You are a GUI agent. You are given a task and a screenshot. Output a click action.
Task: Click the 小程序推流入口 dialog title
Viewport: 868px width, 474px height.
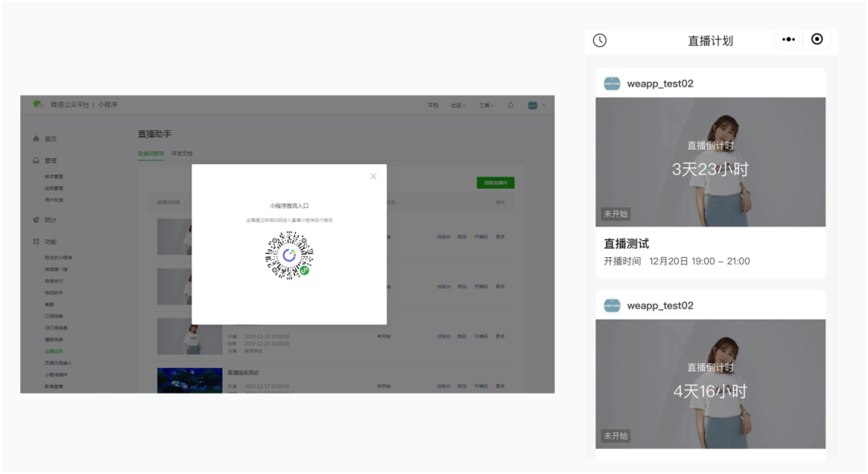(289, 206)
